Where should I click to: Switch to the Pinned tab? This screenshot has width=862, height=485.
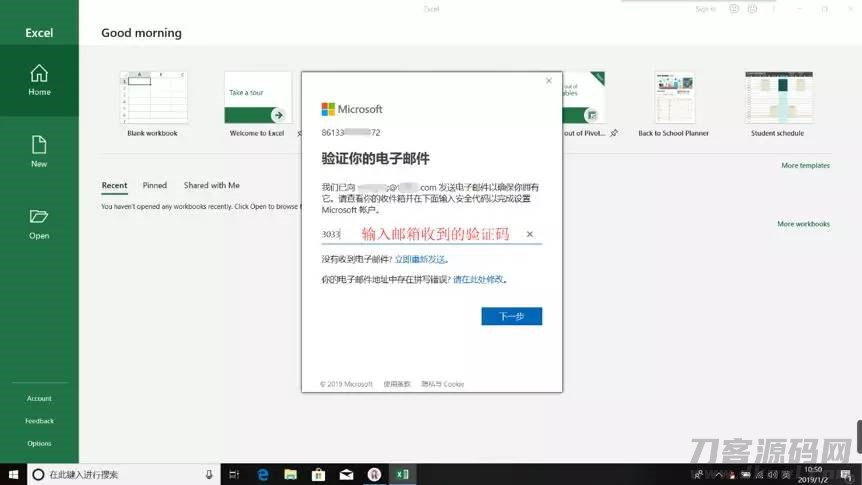(154, 185)
